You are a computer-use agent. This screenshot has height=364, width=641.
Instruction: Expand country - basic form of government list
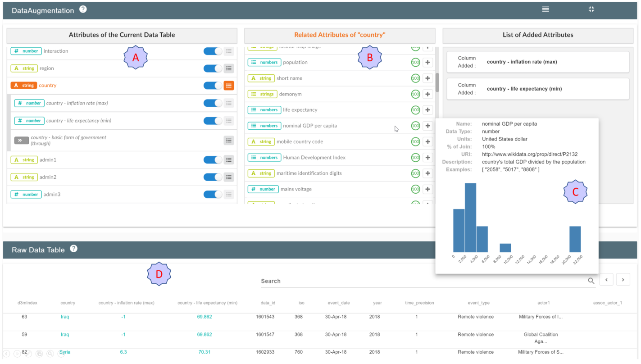tap(229, 141)
